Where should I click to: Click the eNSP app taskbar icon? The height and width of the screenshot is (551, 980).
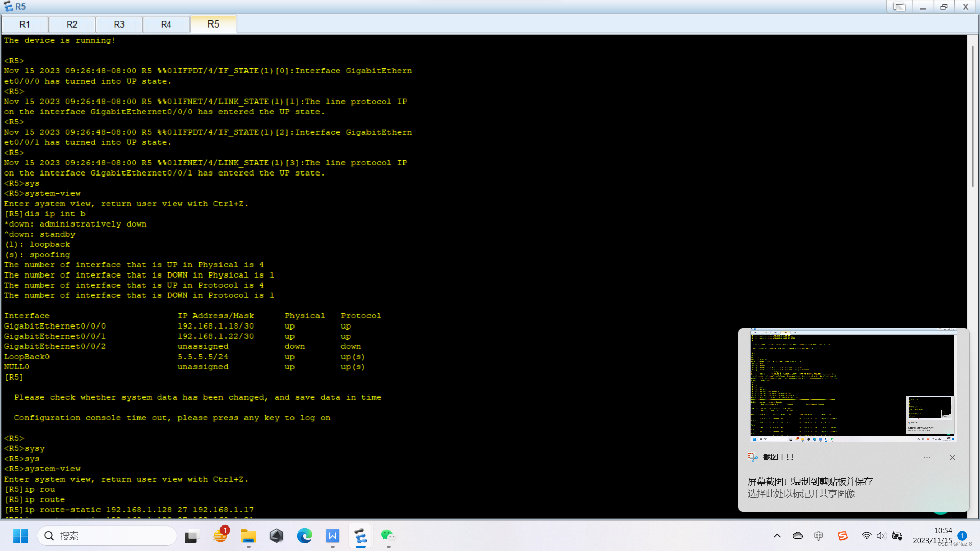coord(360,536)
